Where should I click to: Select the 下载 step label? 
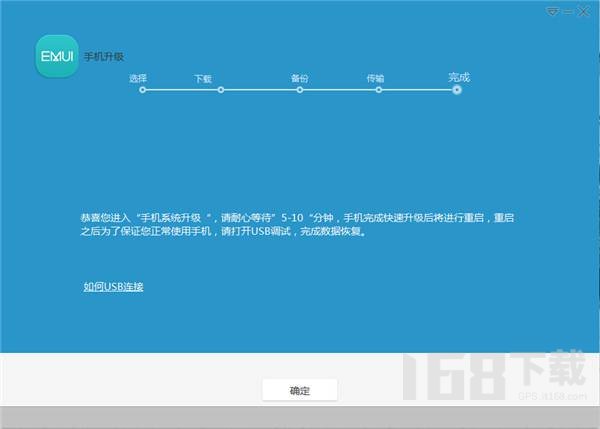(x=203, y=77)
